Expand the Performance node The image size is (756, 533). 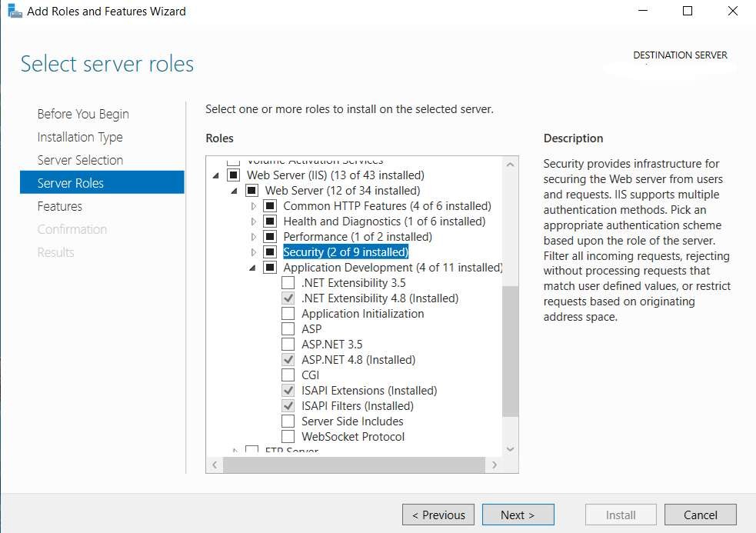253,237
